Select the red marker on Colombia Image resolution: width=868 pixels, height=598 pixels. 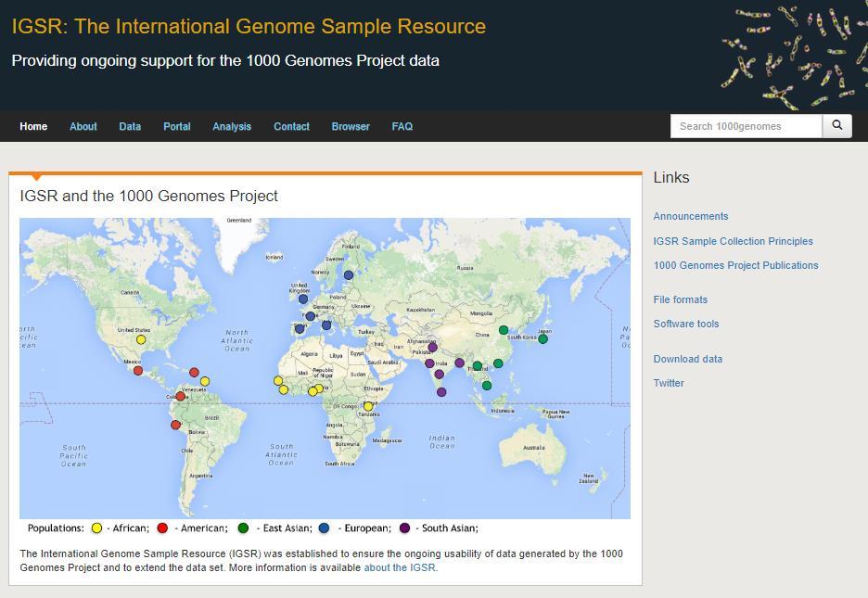tap(181, 396)
